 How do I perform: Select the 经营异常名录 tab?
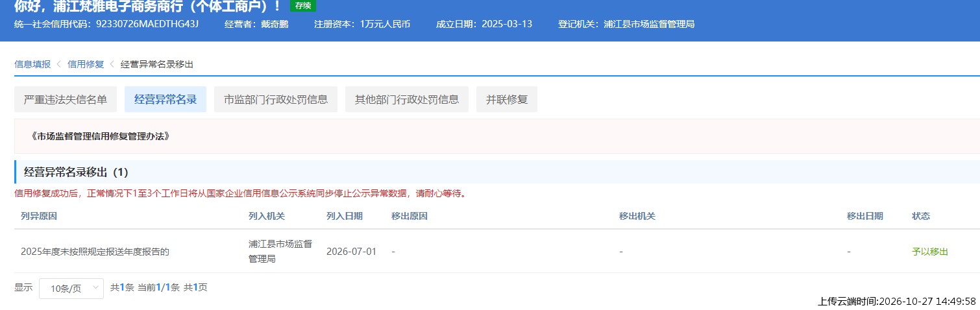pos(165,99)
